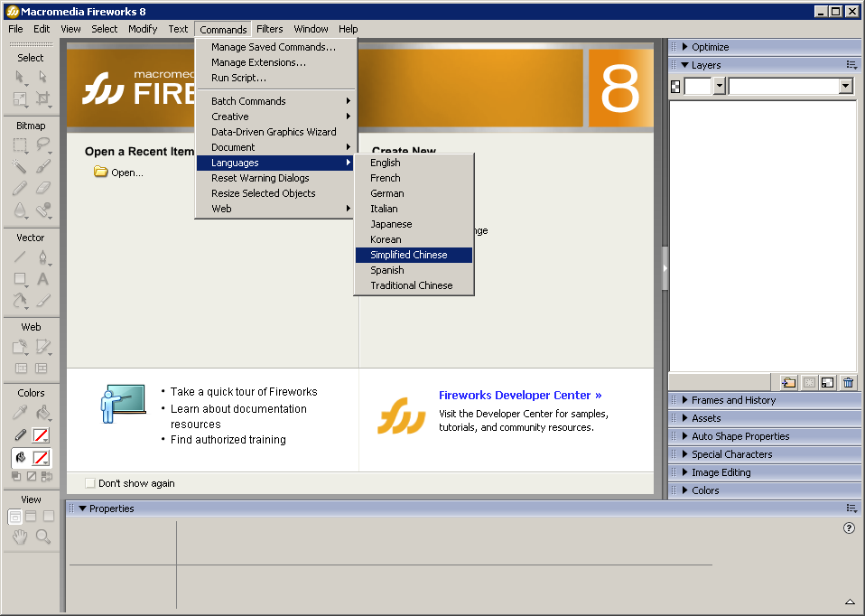865x616 pixels.
Task: Tick the Don't show again checkbox
Action: coord(90,483)
